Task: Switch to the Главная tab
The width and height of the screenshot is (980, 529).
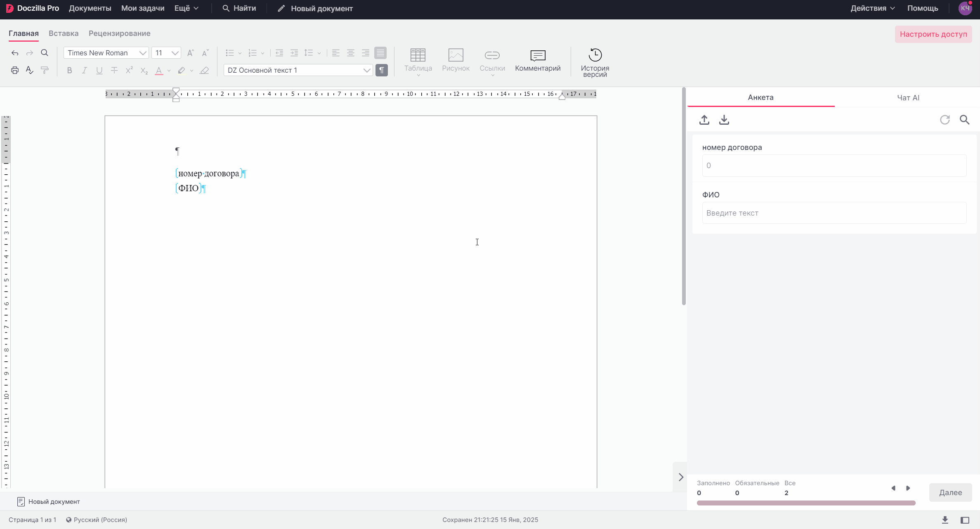Action: [24, 33]
